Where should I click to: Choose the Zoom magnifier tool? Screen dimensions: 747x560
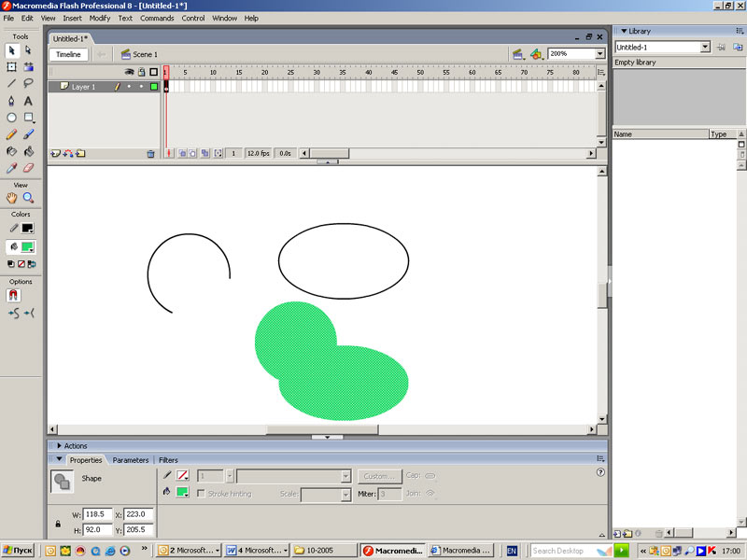click(x=28, y=198)
